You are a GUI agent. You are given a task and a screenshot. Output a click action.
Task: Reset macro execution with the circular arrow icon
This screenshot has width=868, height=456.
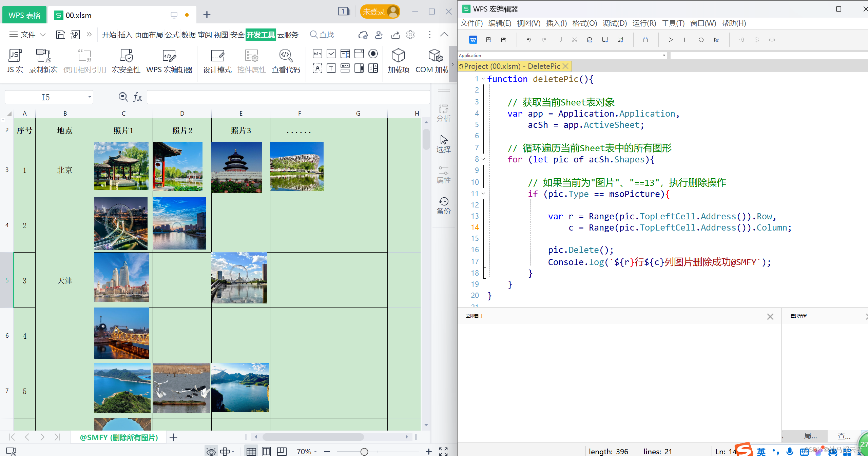pos(701,40)
